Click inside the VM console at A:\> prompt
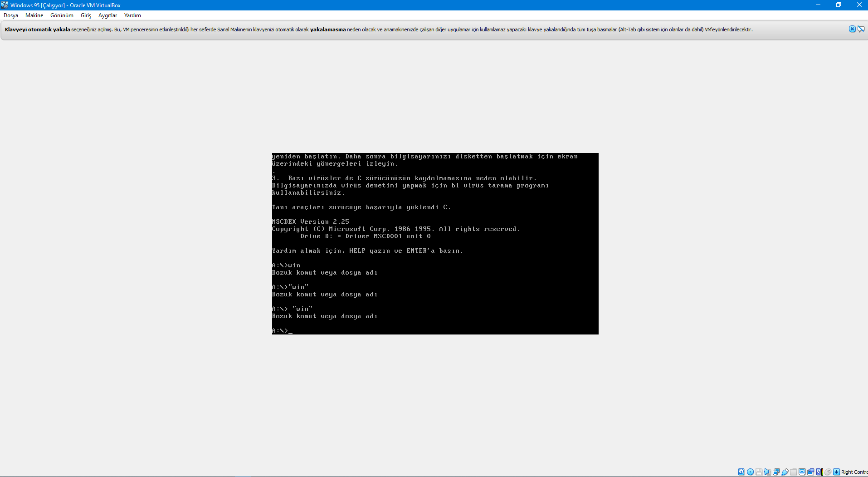The height and width of the screenshot is (477, 868). pos(282,331)
